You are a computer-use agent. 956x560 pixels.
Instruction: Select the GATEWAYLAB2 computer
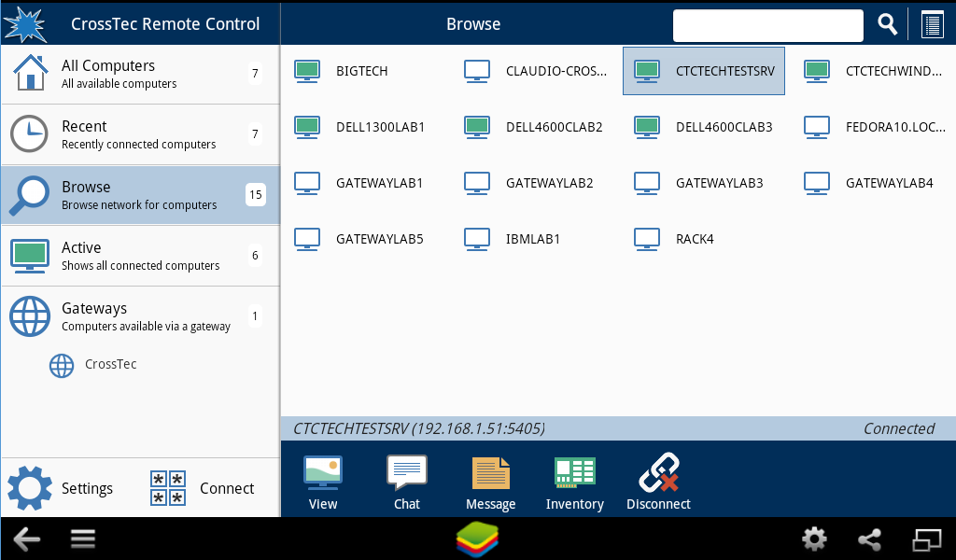point(535,184)
